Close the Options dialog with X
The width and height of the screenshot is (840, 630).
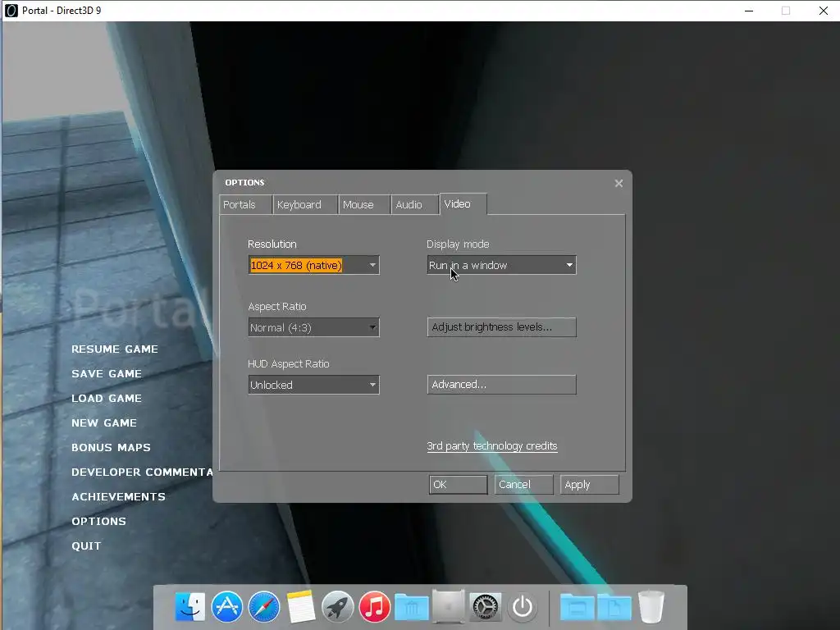[x=619, y=183]
